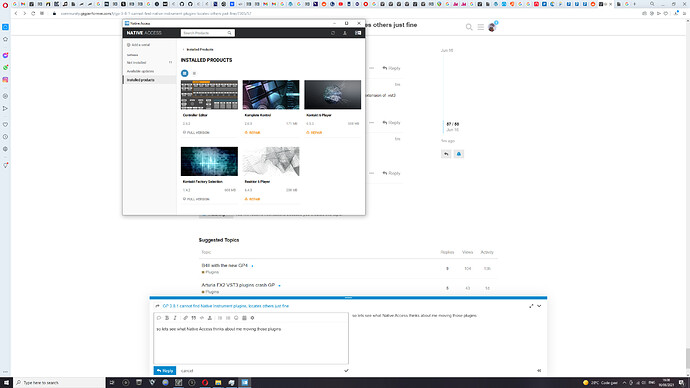Click the upload icon in reply editor
The height and width of the screenshot is (388, 690).
point(210,318)
